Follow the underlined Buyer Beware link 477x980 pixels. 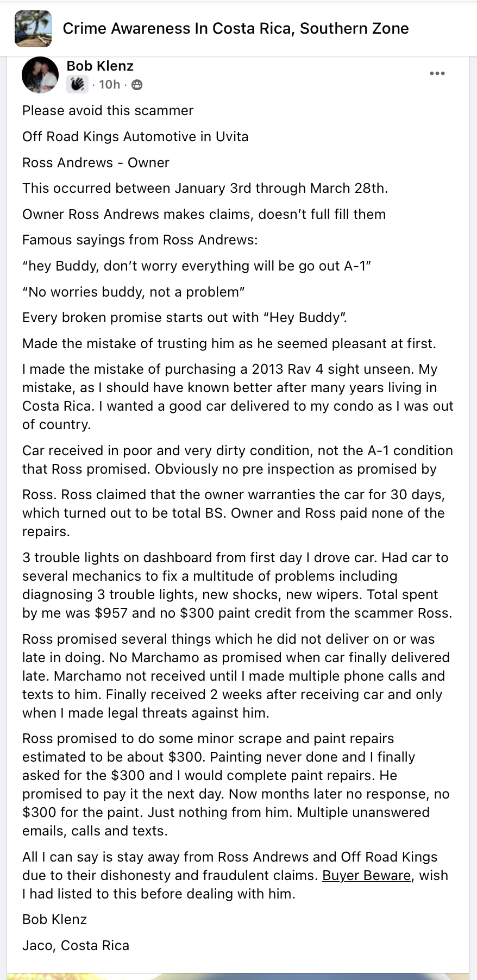tap(366, 875)
